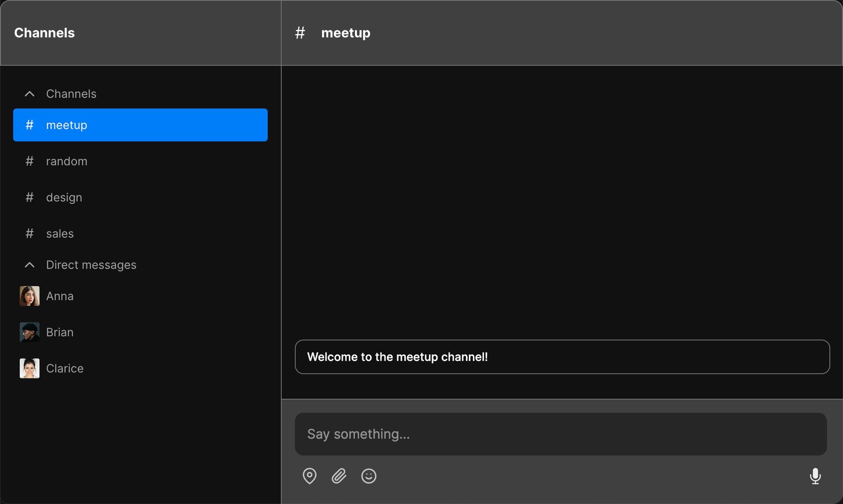Attach a file with the paperclip icon
The height and width of the screenshot is (504, 843).
pyautogui.click(x=339, y=476)
